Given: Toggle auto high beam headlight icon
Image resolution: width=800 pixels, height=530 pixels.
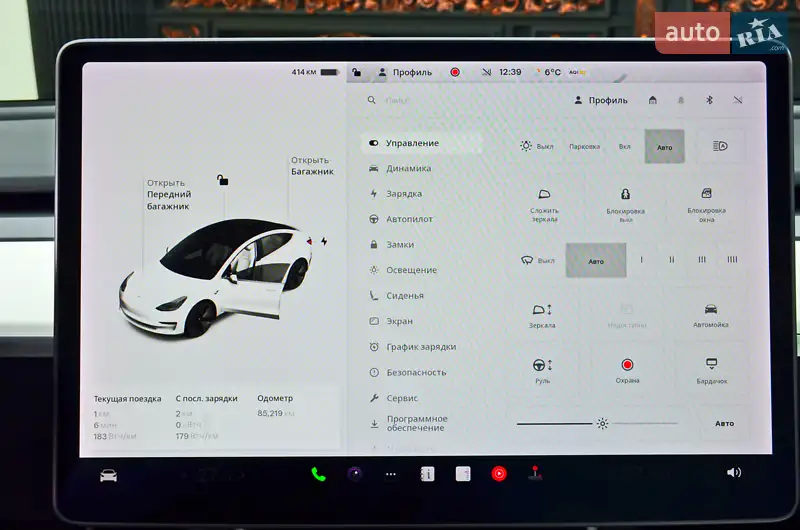Looking at the screenshot, I should coord(720,146).
